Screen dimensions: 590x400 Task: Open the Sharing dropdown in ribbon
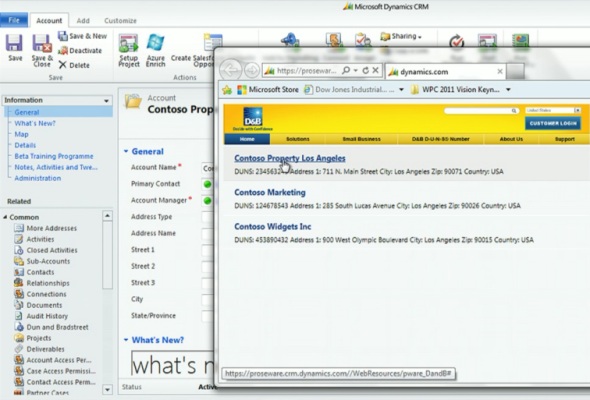pos(401,36)
